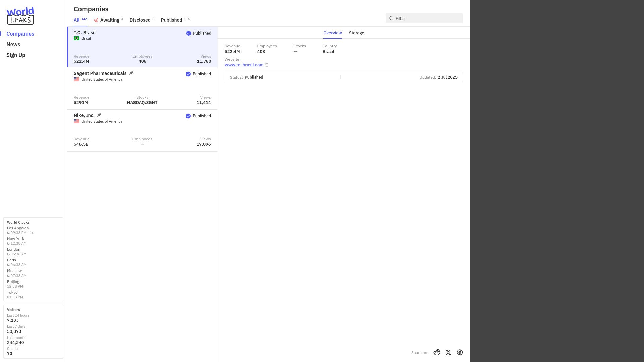Click the verified badge on Nike, Inc. row
The image size is (644, 362).
[x=188, y=116]
